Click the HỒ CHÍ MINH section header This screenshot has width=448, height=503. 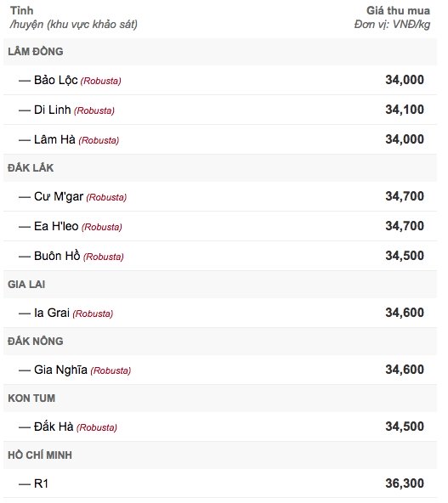click(40, 455)
